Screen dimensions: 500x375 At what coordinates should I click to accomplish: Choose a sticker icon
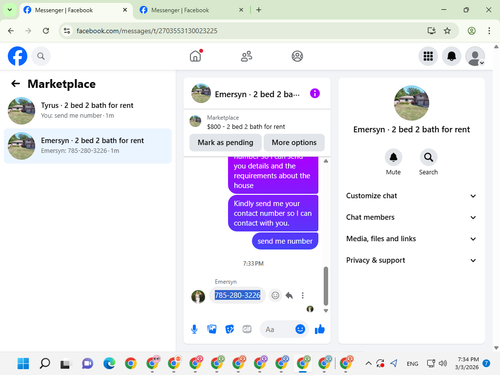tap(230, 329)
